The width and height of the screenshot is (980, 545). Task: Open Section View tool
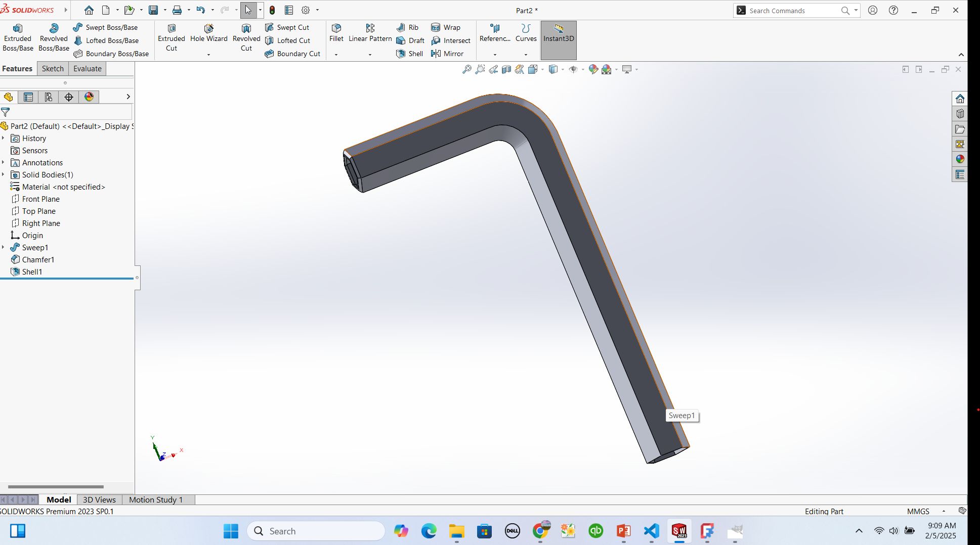(x=506, y=69)
